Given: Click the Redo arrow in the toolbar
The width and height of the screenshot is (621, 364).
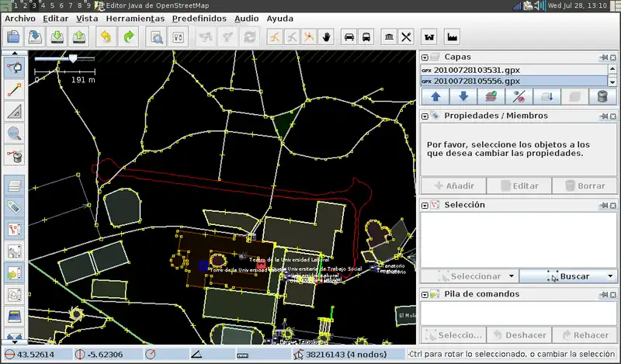Looking at the screenshot, I should coord(128,36).
